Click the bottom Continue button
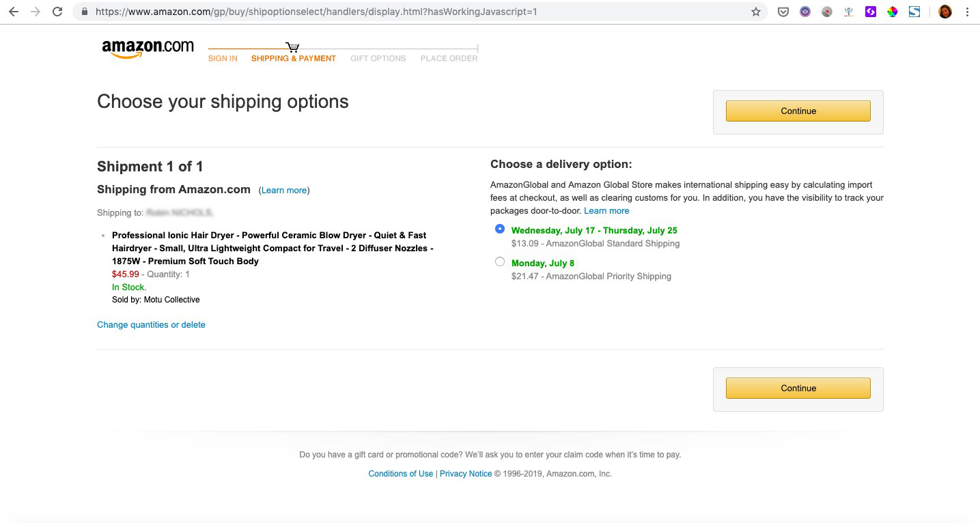The image size is (980, 523). point(798,388)
